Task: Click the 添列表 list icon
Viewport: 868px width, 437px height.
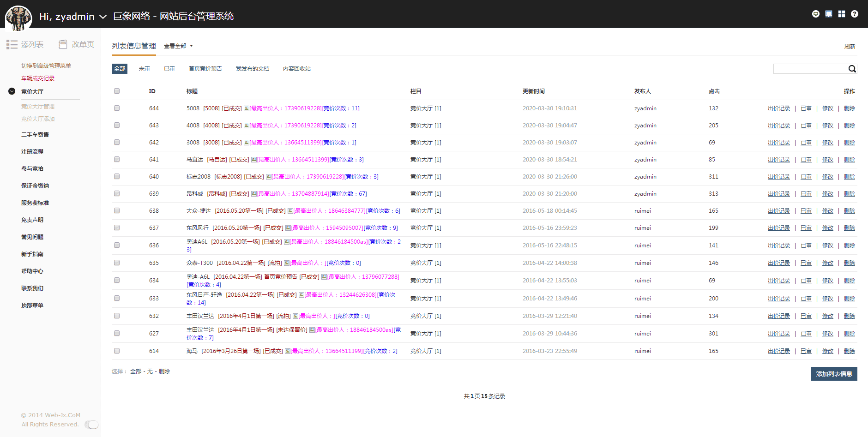Action: pyautogui.click(x=12, y=44)
